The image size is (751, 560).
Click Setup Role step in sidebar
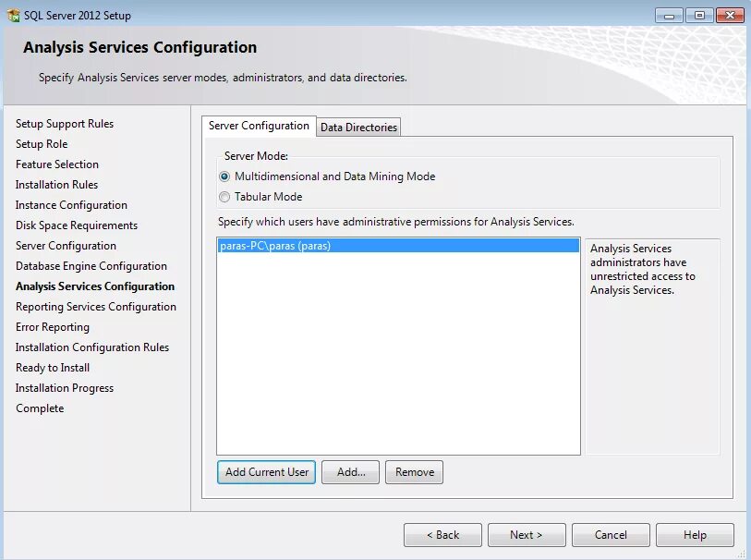click(42, 144)
